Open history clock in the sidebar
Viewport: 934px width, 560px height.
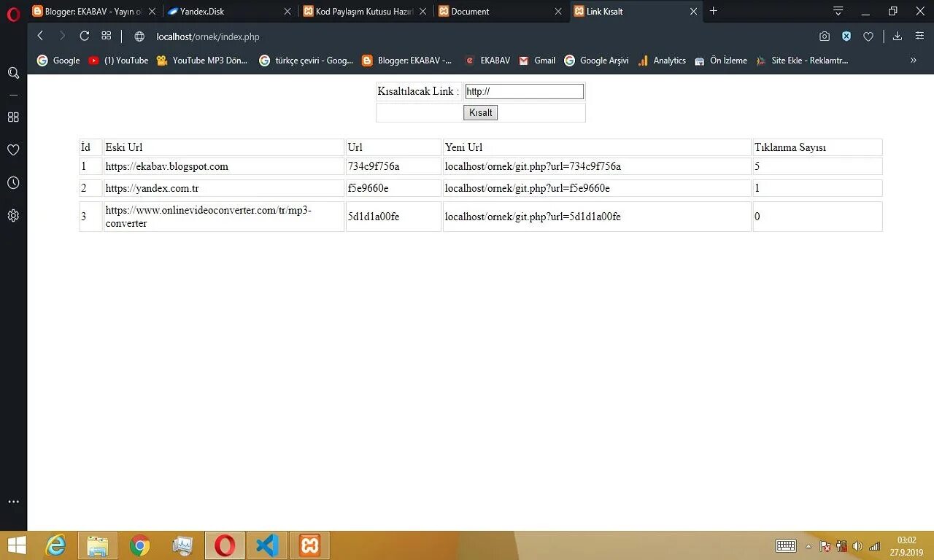(x=13, y=182)
